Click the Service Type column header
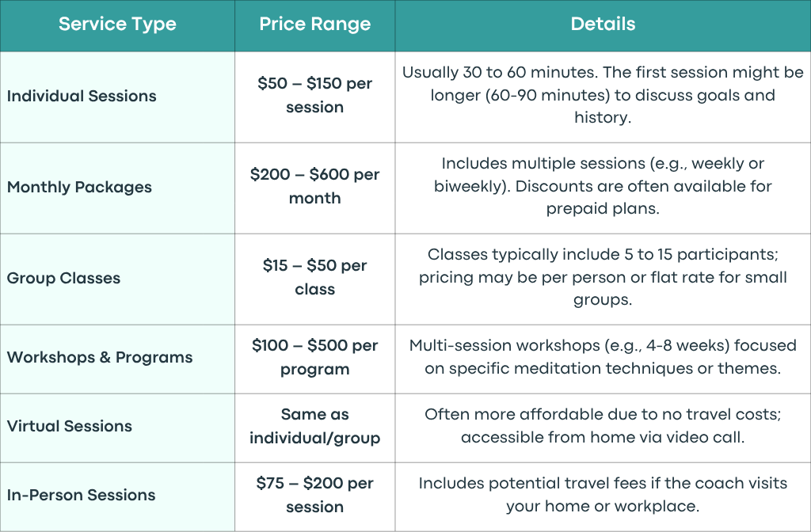The height and width of the screenshot is (532, 811). pos(117,25)
